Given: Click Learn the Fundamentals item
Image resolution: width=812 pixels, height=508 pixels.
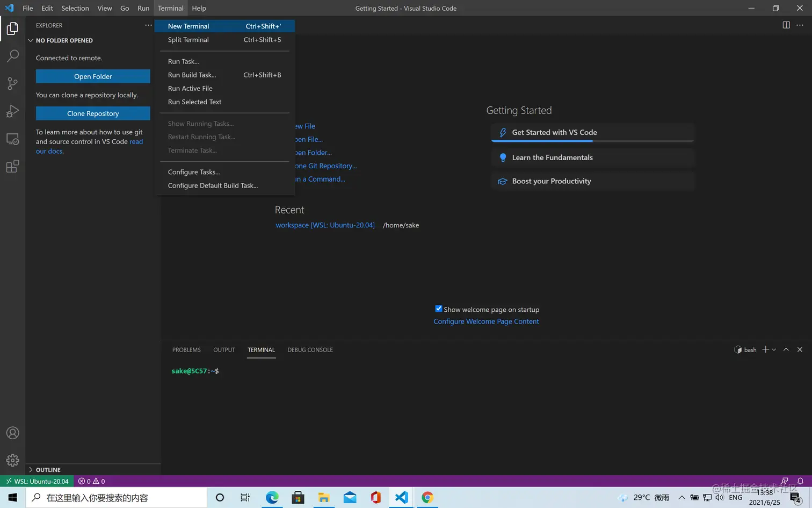Looking at the screenshot, I should point(592,158).
